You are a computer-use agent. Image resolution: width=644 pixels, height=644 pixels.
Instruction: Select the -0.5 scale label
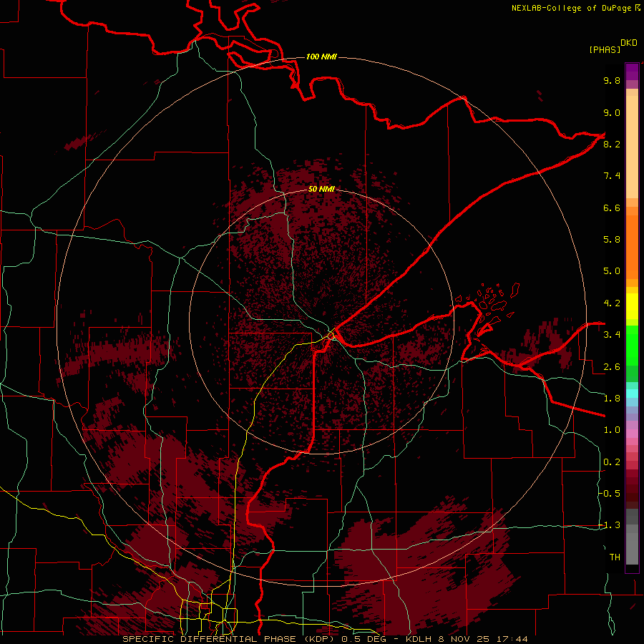coord(609,493)
